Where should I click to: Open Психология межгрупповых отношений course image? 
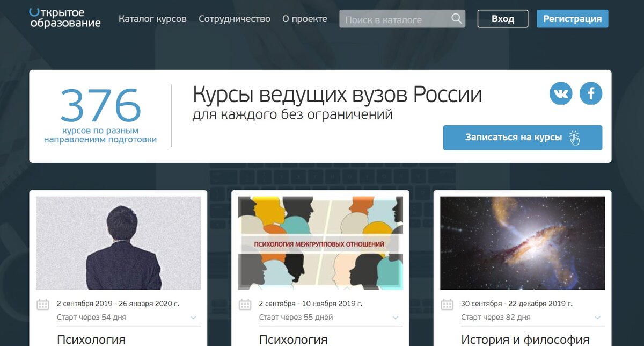(320, 243)
